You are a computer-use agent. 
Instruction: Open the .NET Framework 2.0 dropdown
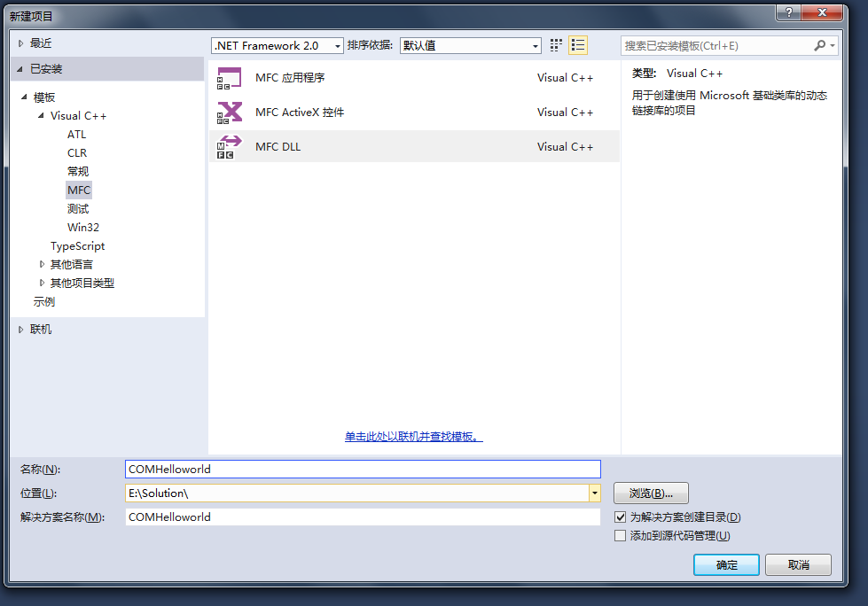(x=278, y=46)
